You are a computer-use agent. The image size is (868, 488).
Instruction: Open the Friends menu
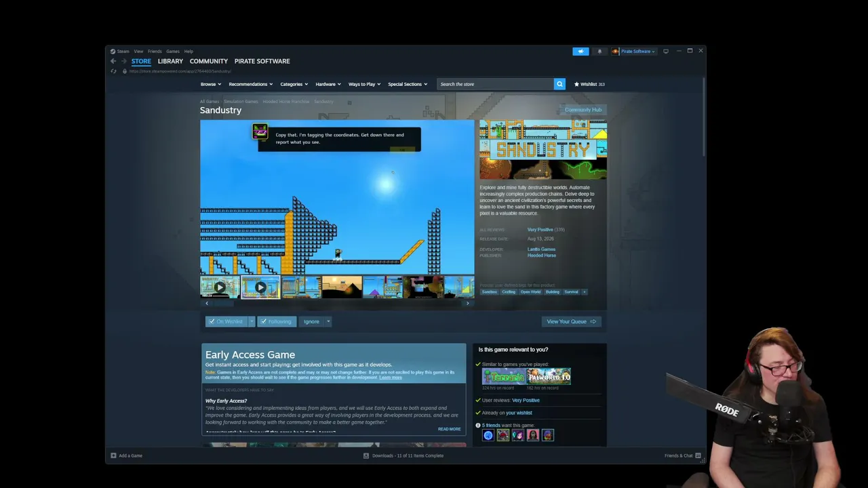click(x=155, y=52)
